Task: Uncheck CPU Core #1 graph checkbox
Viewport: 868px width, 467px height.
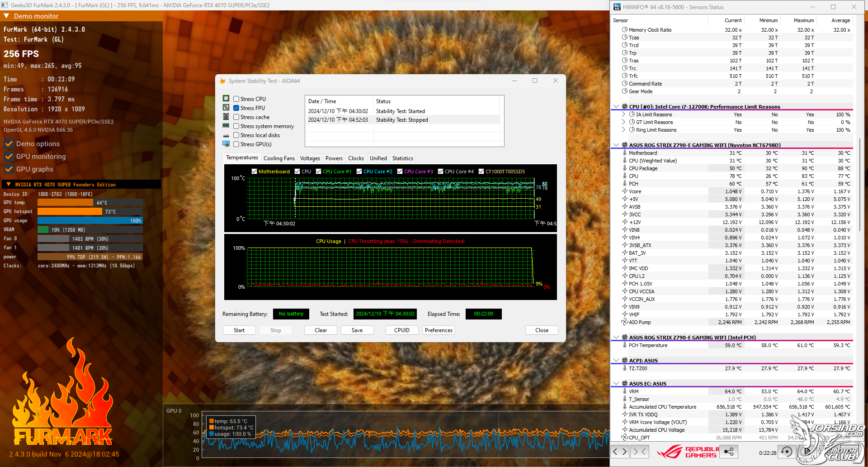Action: coord(319,172)
